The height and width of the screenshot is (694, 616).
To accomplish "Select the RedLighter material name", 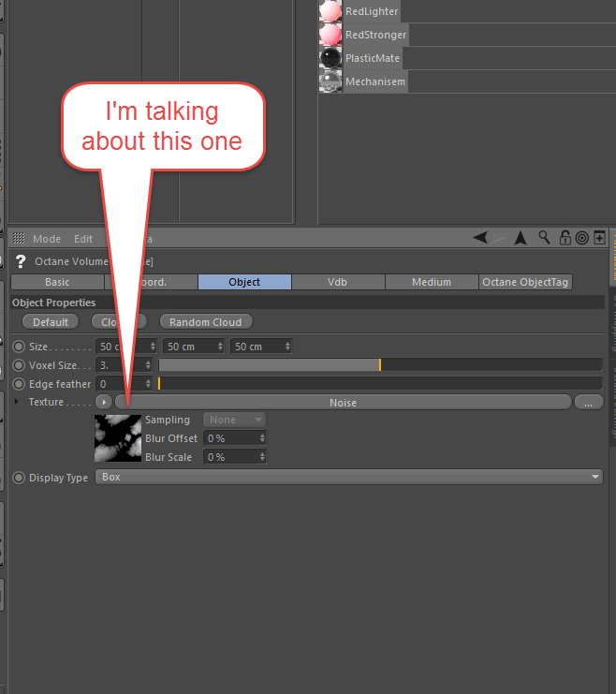I will pos(372,11).
